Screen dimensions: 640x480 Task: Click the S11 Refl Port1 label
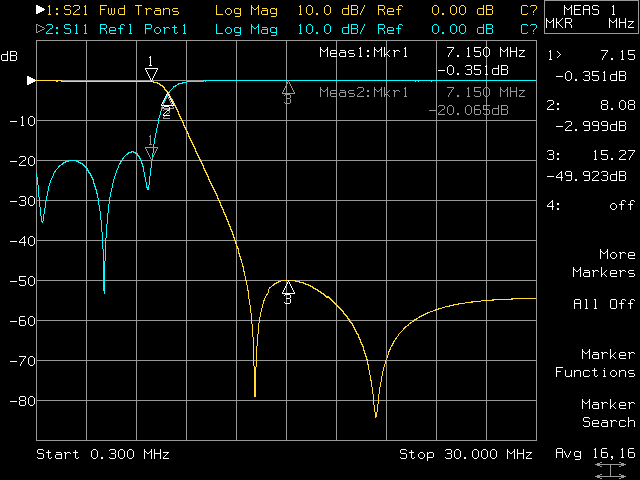point(125,29)
